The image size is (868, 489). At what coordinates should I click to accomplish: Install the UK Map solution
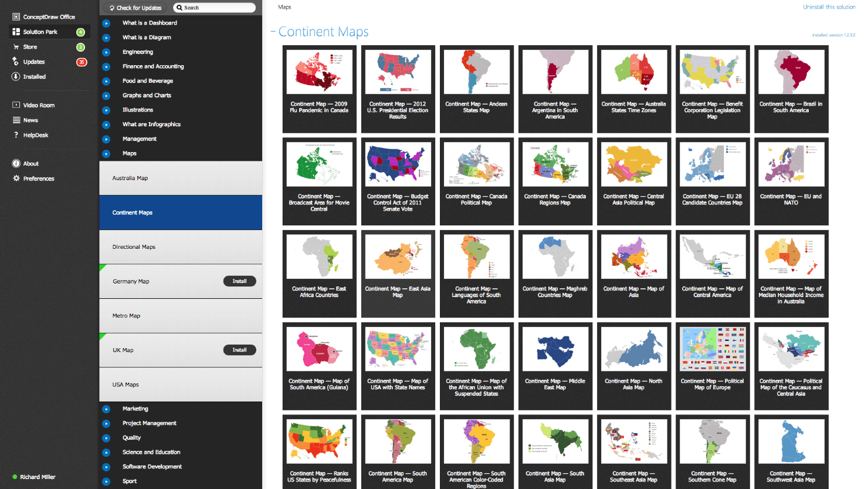pos(239,350)
